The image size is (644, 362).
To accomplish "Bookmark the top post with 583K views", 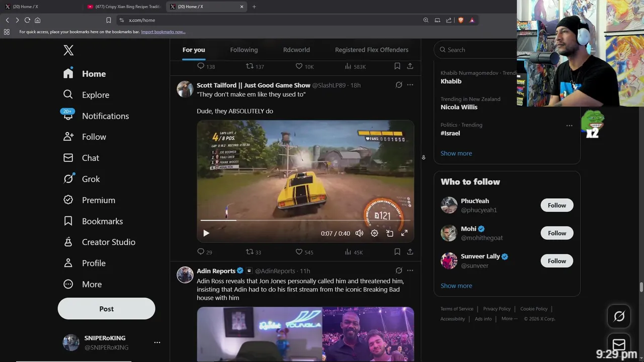I will pyautogui.click(x=397, y=66).
